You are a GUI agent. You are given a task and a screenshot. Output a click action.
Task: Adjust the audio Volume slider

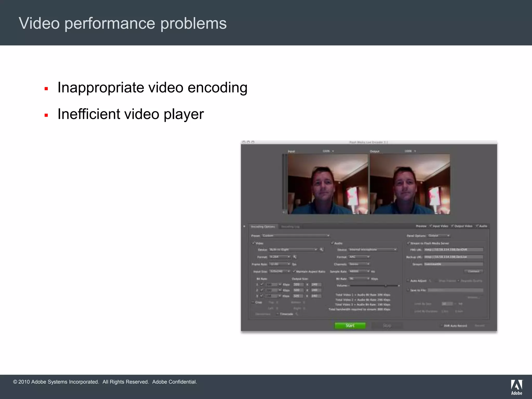(386, 285)
